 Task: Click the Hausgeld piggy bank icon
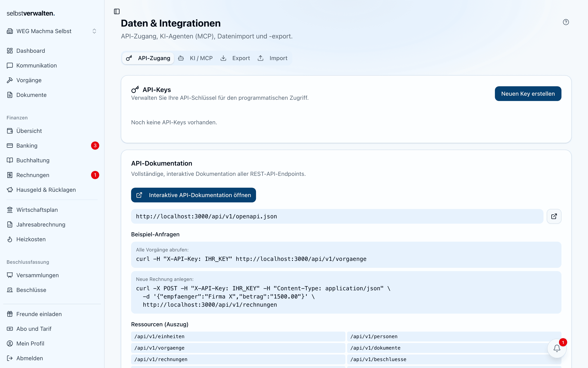[10, 190]
